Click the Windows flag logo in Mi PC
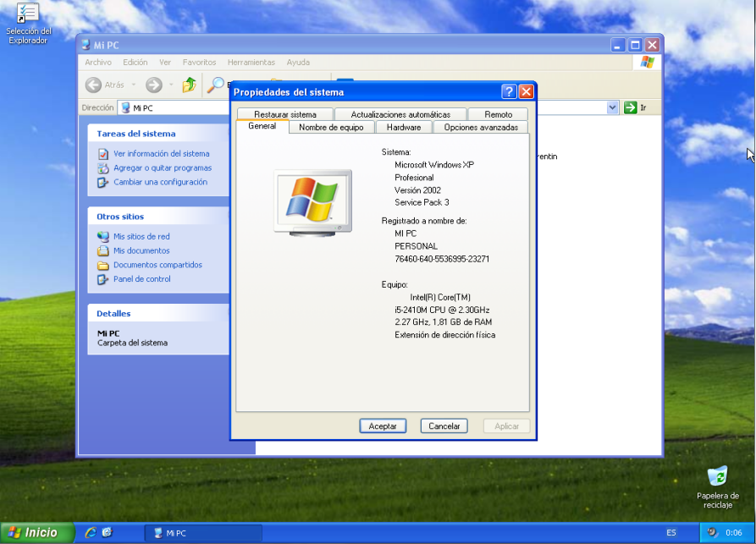This screenshot has width=756, height=544. [x=647, y=62]
